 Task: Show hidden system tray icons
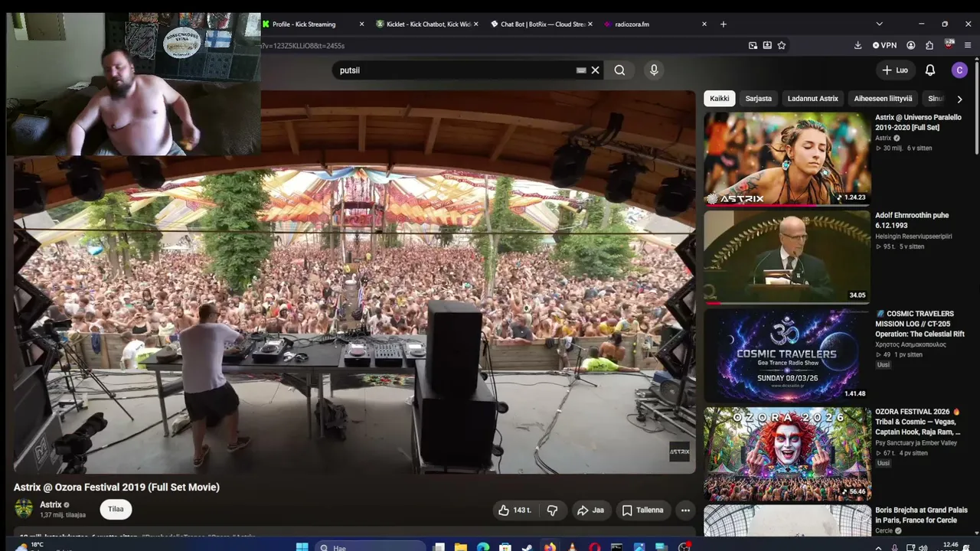878,547
